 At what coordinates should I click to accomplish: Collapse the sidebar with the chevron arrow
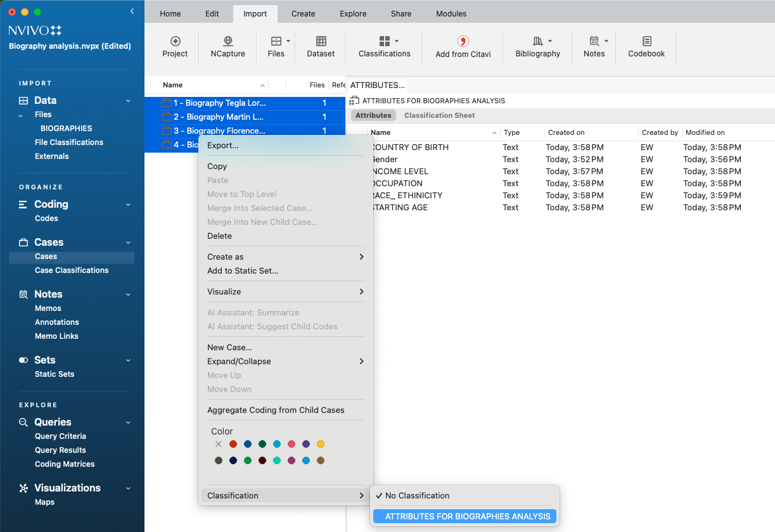(x=132, y=11)
